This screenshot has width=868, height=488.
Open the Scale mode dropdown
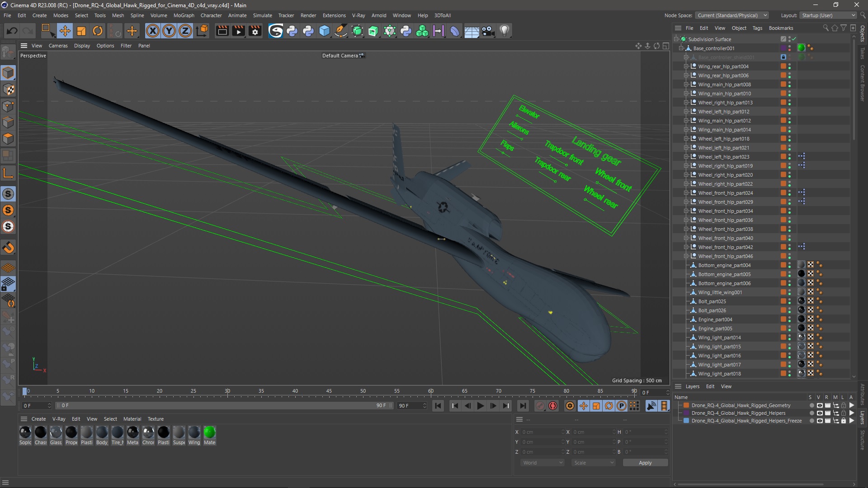(x=593, y=463)
